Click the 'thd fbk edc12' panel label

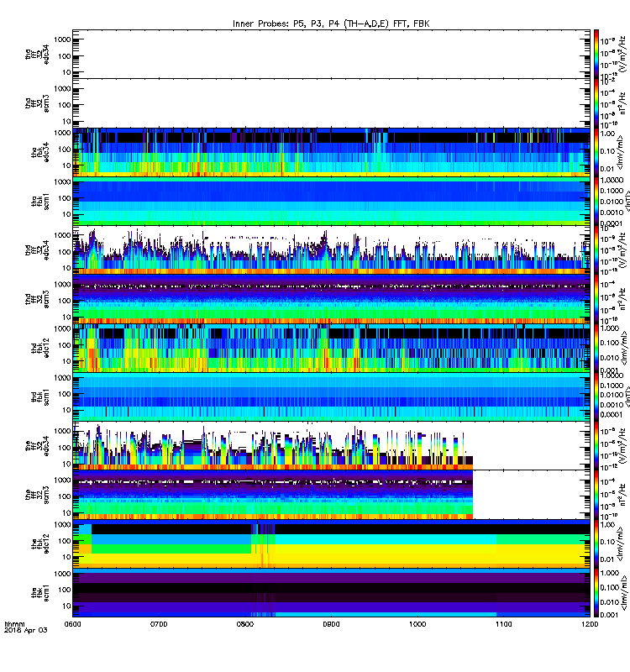40,348
